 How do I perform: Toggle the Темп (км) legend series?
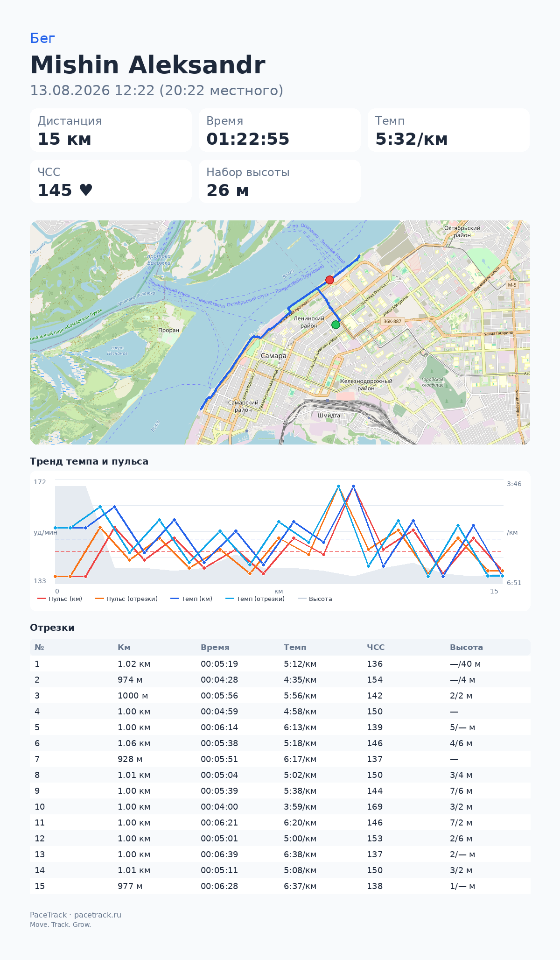pos(191,599)
